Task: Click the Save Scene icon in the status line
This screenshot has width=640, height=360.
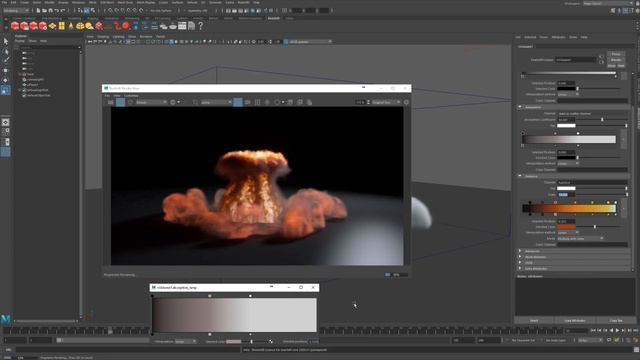Action: click(x=51, y=11)
